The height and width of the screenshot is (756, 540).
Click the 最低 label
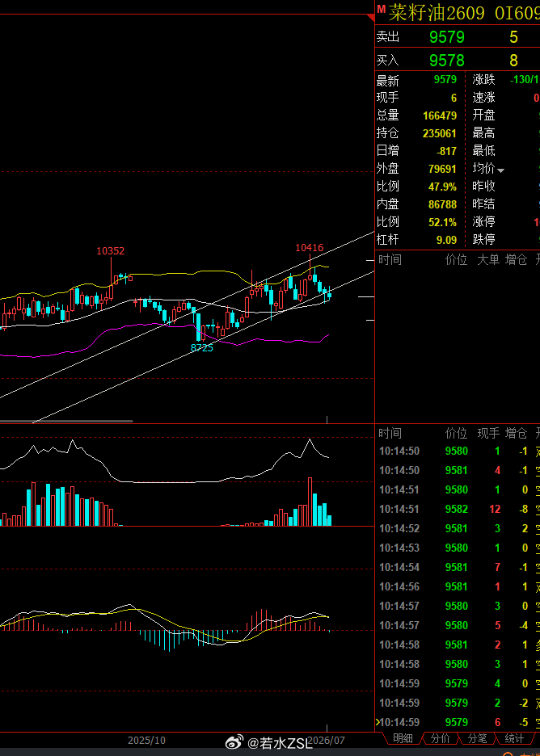point(484,150)
